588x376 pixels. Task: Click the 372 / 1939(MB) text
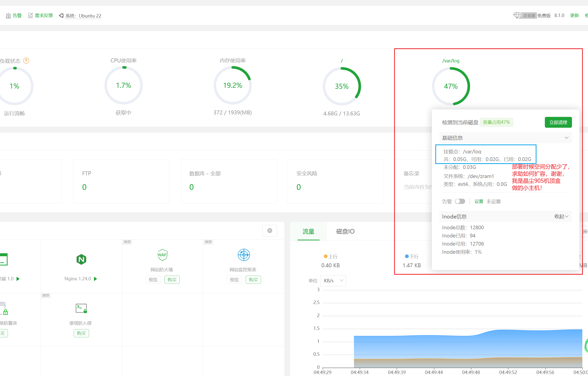point(233,112)
